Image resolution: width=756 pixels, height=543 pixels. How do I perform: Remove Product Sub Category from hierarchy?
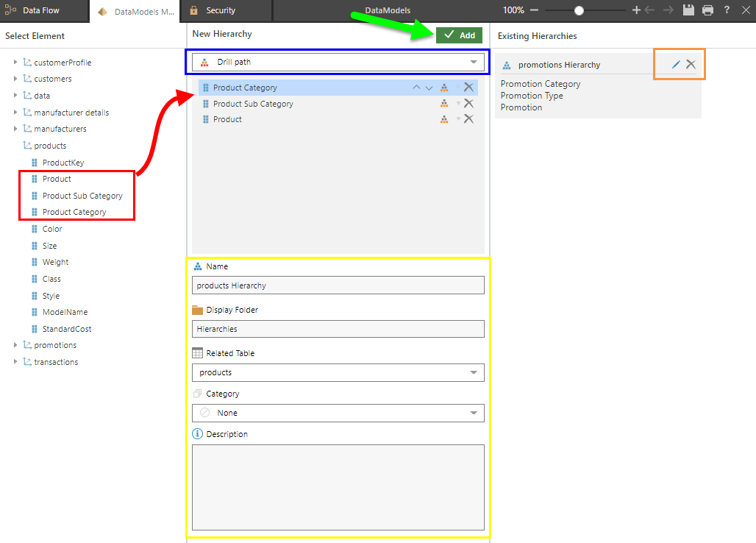pyautogui.click(x=468, y=104)
